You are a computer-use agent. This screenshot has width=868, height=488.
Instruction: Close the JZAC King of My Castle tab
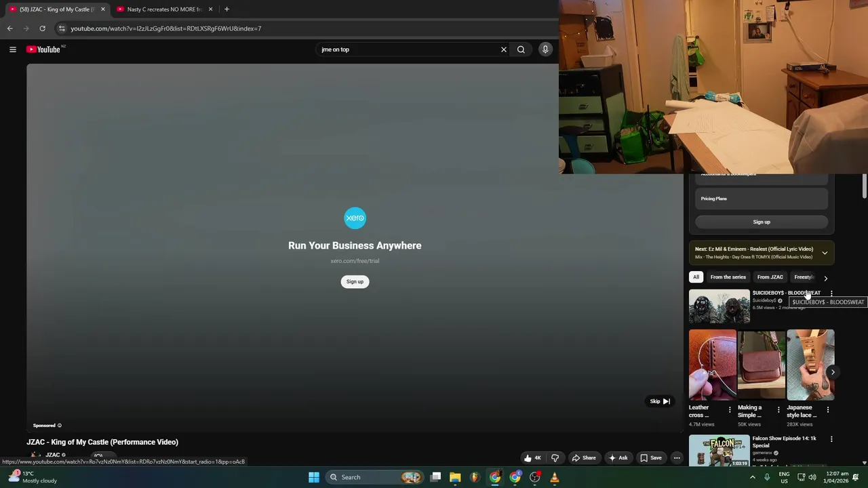pyautogui.click(x=103, y=9)
